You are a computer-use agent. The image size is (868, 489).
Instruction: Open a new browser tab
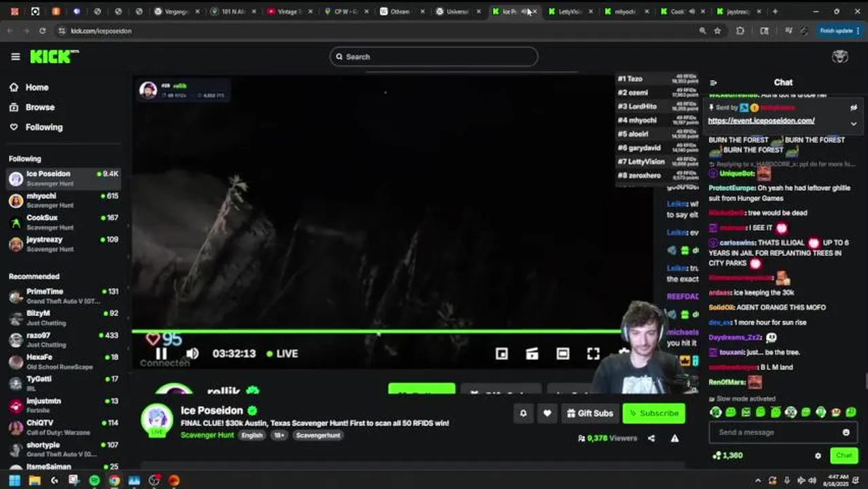775,12
